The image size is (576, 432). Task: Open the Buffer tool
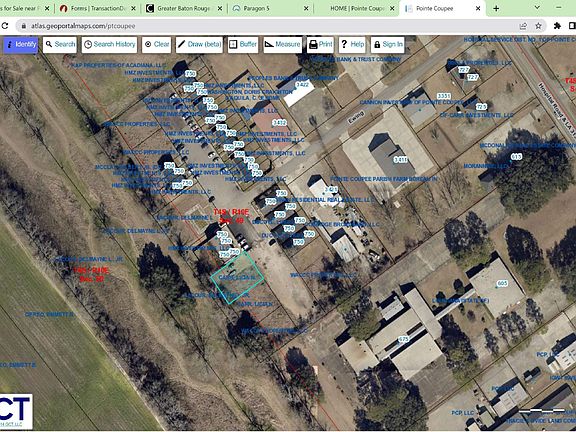click(243, 45)
